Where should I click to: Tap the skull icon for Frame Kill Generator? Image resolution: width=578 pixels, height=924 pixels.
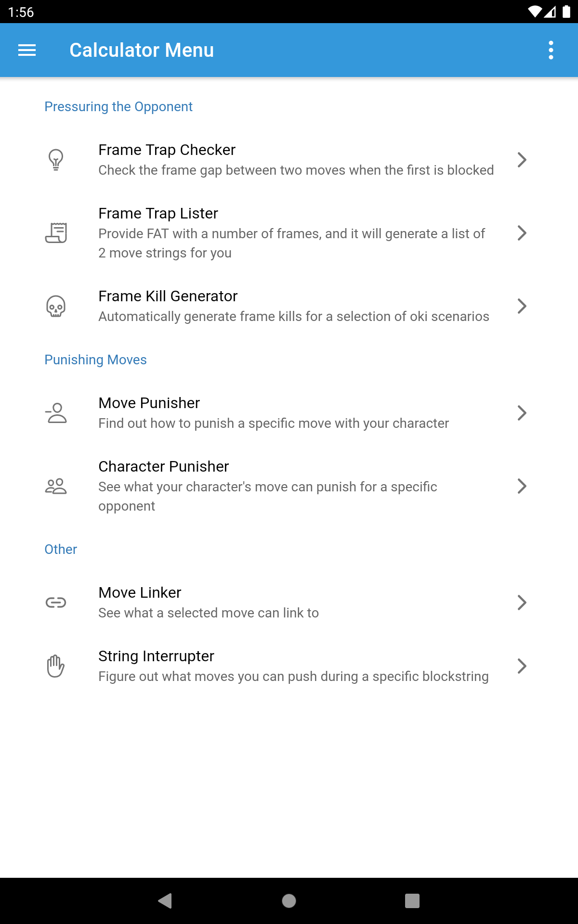(x=56, y=306)
